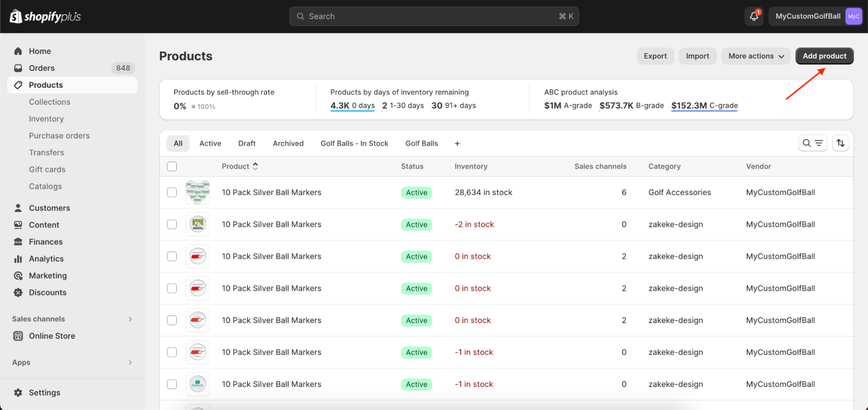Image resolution: width=868 pixels, height=410 pixels.
Task: Click the Shopify Plus logo
Action: 45,17
